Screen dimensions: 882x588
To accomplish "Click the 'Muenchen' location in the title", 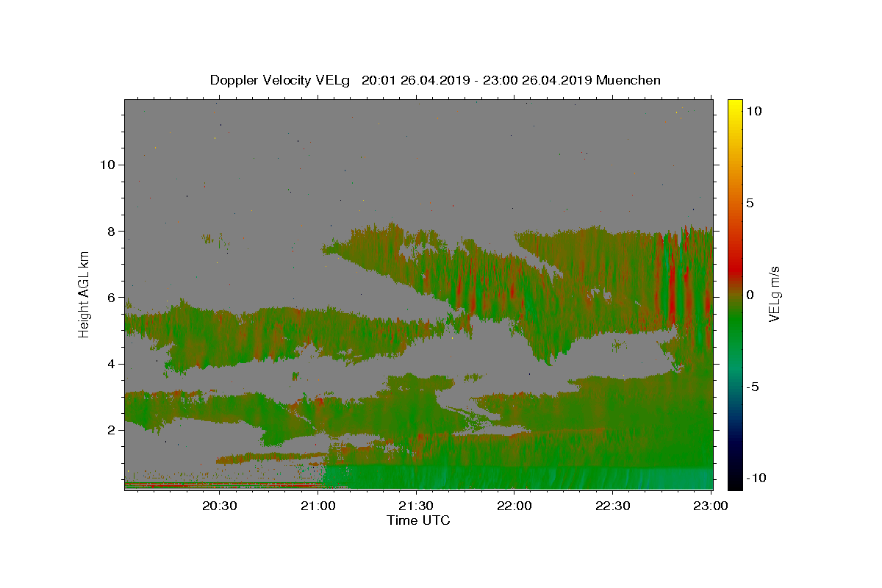I will click(x=628, y=80).
